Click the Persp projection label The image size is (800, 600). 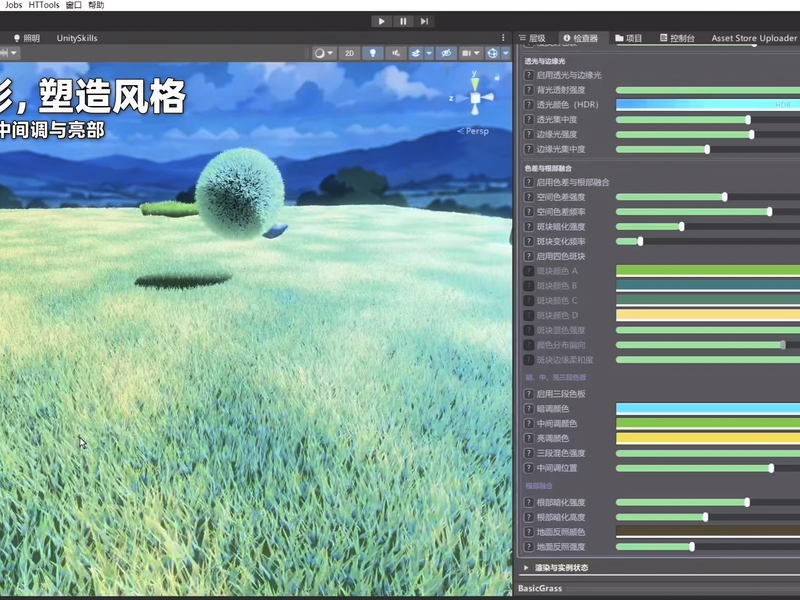473,131
